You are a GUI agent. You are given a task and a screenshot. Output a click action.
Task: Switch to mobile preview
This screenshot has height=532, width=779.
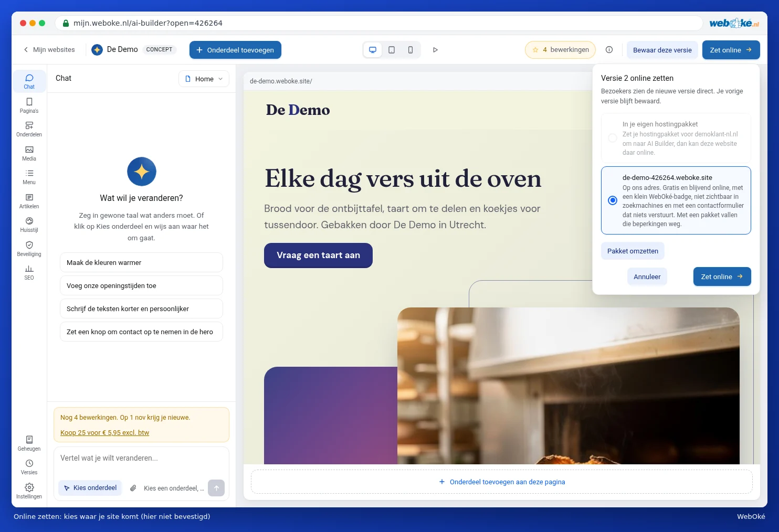coord(410,50)
